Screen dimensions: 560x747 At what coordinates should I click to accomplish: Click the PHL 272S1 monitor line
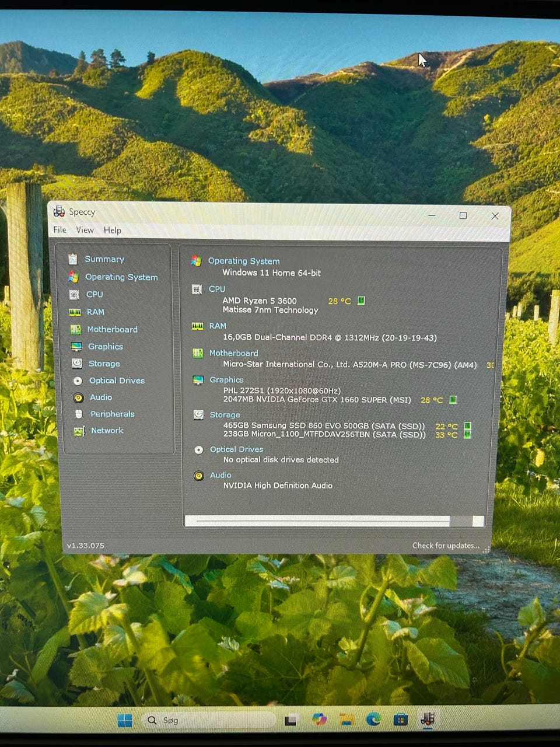click(282, 391)
